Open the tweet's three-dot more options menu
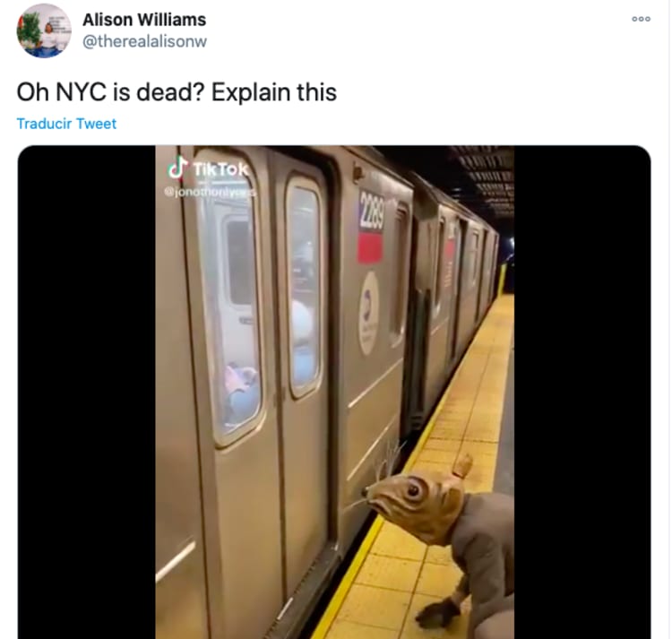The width and height of the screenshot is (672, 639). pyautogui.click(x=642, y=19)
